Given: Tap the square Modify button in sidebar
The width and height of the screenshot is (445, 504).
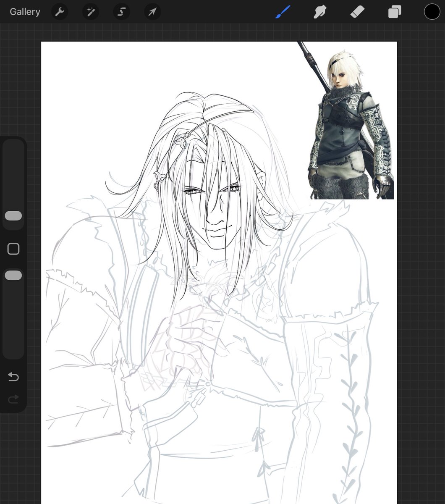Looking at the screenshot, I should click(x=13, y=249).
